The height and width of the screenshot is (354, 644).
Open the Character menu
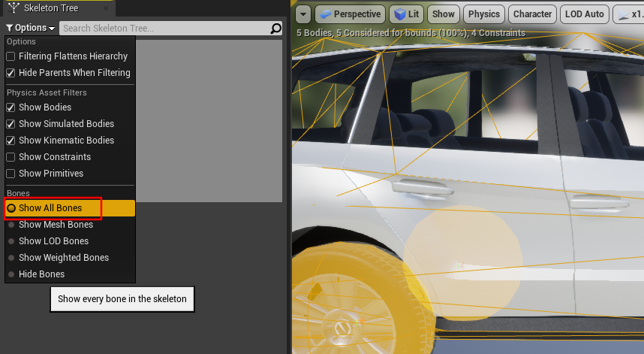[x=532, y=14]
